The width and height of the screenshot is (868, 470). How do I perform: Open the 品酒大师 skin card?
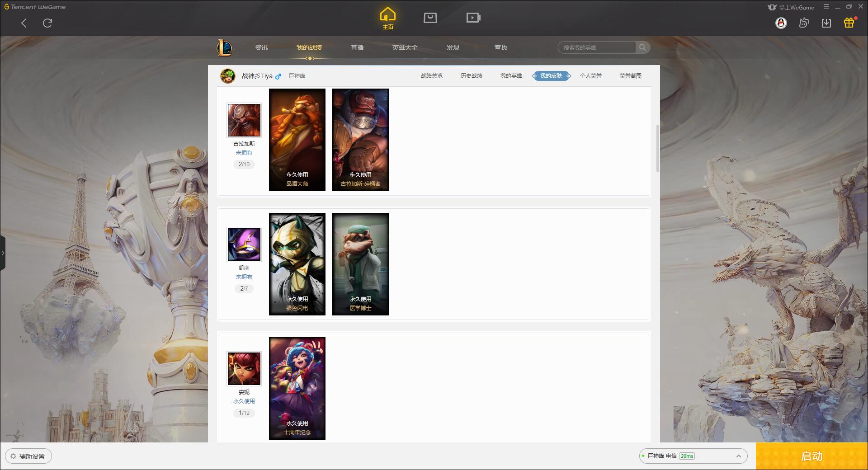click(297, 140)
